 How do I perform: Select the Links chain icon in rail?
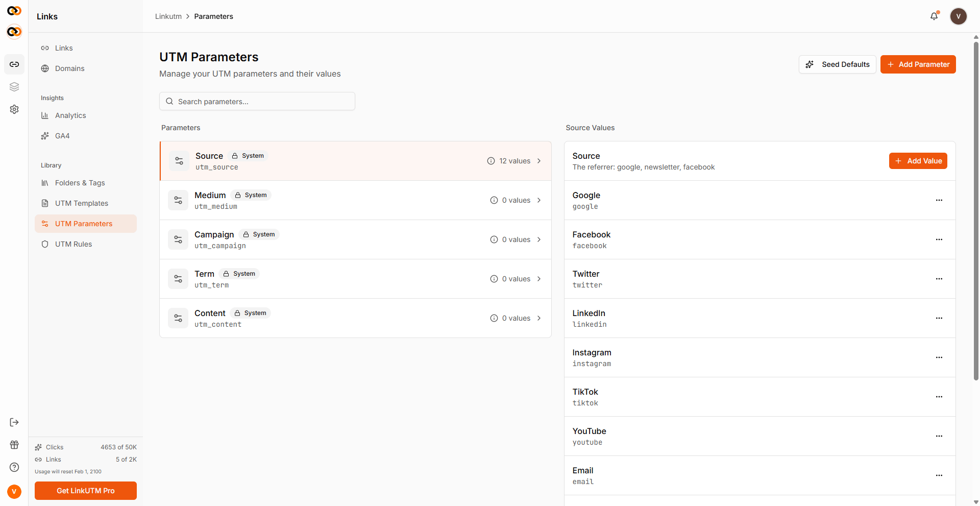pyautogui.click(x=14, y=64)
